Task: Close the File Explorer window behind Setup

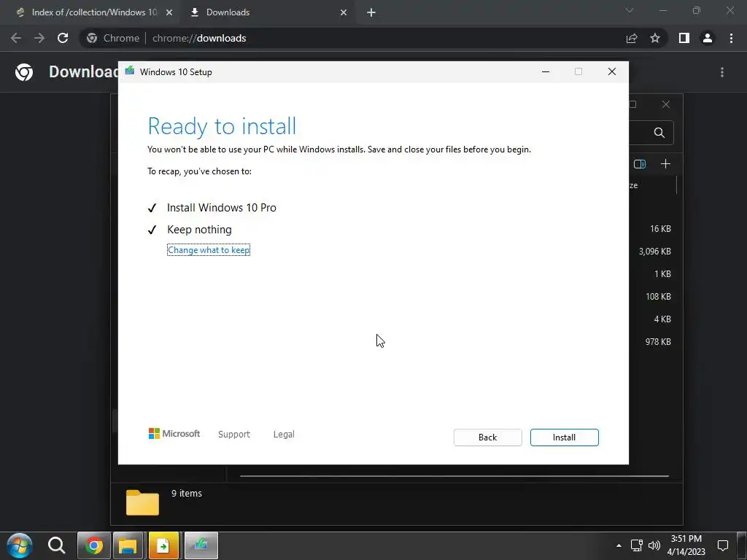Action: 666,104
